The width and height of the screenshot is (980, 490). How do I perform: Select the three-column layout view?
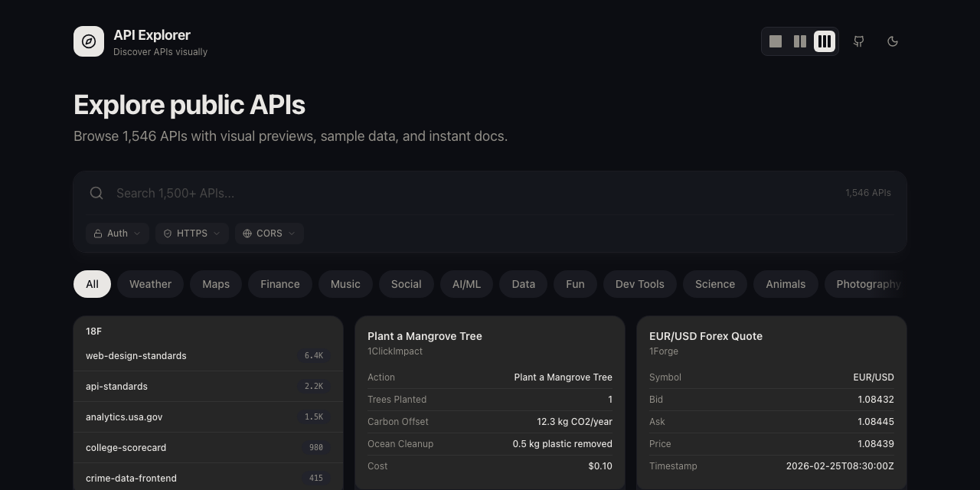tap(824, 41)
